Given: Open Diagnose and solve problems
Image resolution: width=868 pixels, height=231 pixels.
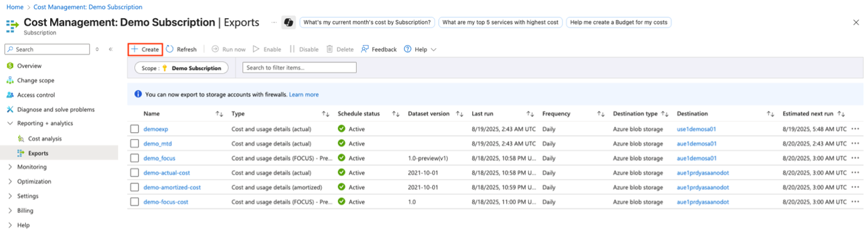Looking at the screenshot, I should coord(56,110).
